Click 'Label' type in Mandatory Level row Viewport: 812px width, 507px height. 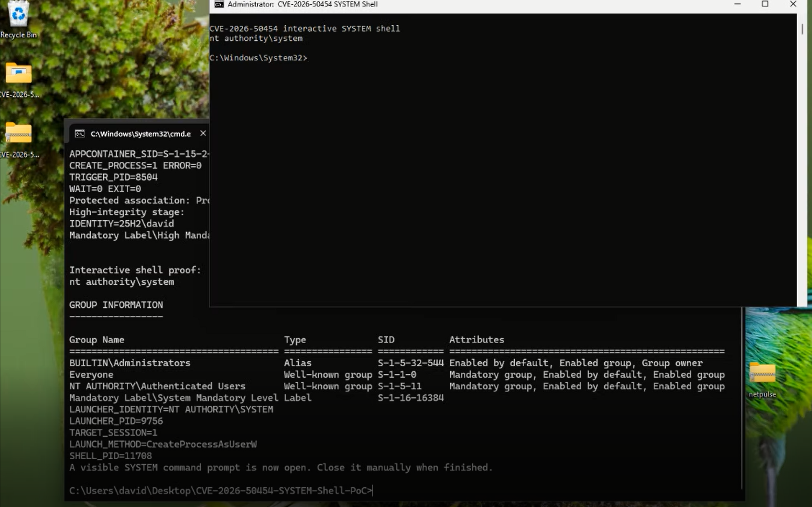tap(298, 398)
